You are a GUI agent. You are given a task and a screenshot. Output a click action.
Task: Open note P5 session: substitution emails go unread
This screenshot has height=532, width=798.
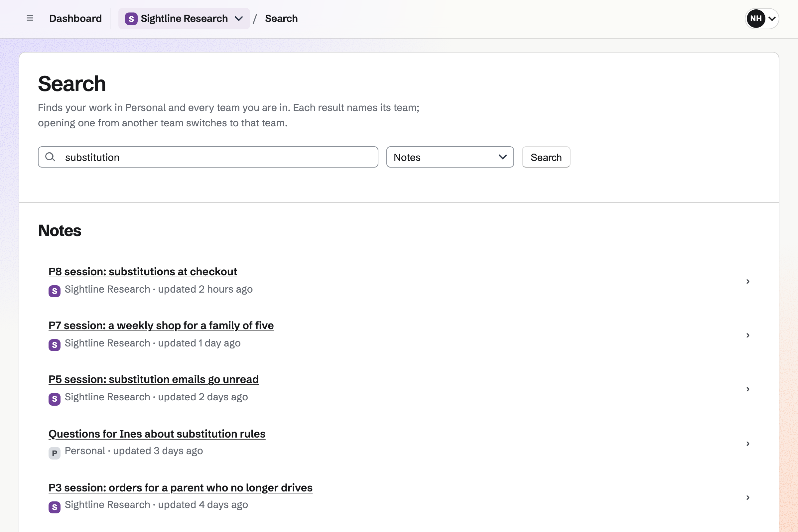point(154,379)
